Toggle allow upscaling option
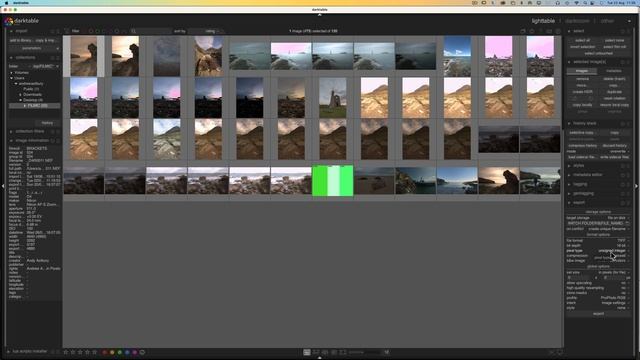 point(597,283)
